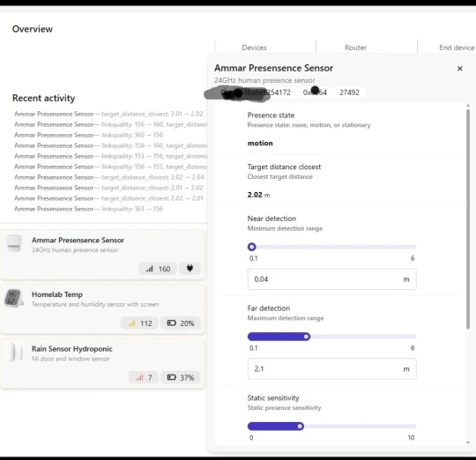Click the Homelab Temp 20% battery icon
476x460 pixels.
[172, 323]
